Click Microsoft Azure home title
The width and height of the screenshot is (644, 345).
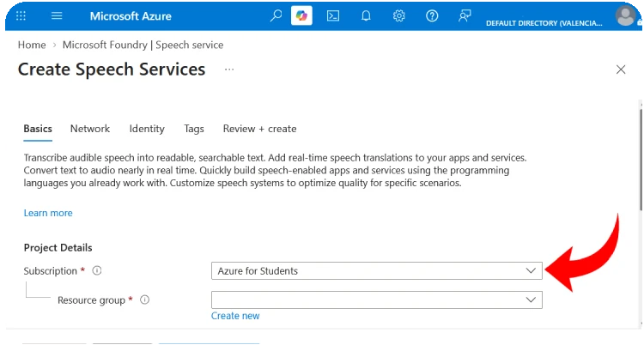coord(131,16)
